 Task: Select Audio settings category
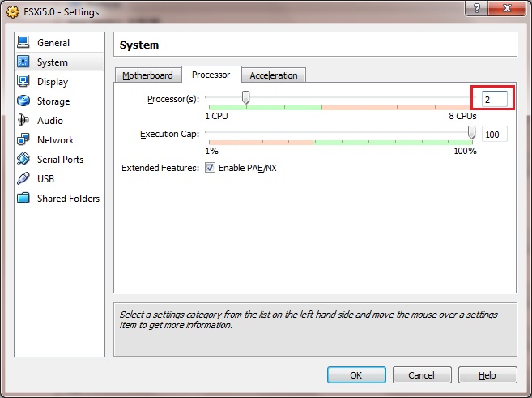pos(50,121)
